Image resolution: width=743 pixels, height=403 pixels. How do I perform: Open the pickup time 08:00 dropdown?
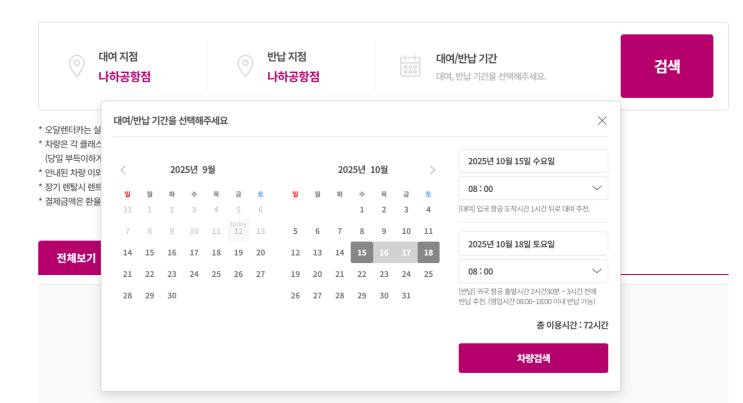(533, 188)
